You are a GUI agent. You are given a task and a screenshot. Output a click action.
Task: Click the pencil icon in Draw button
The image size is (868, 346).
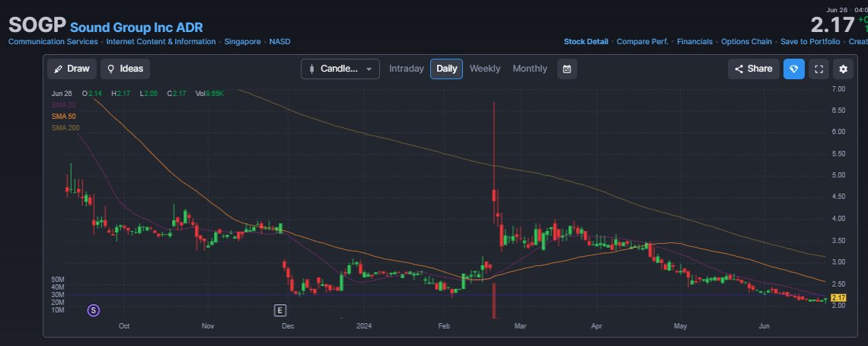58,69
